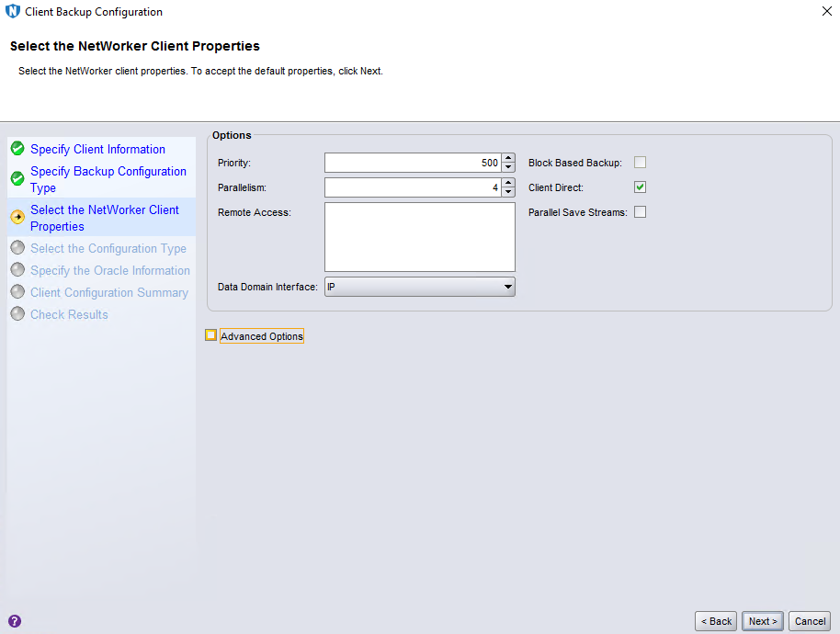
Task: Enable Parallel Save Streams checkbox
Action: point(641,212)
